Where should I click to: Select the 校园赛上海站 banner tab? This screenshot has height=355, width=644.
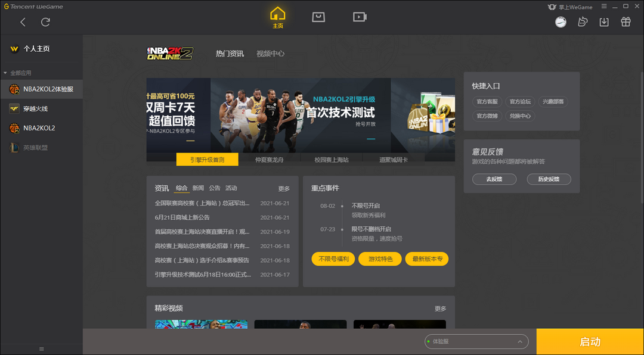pos(332,160)
